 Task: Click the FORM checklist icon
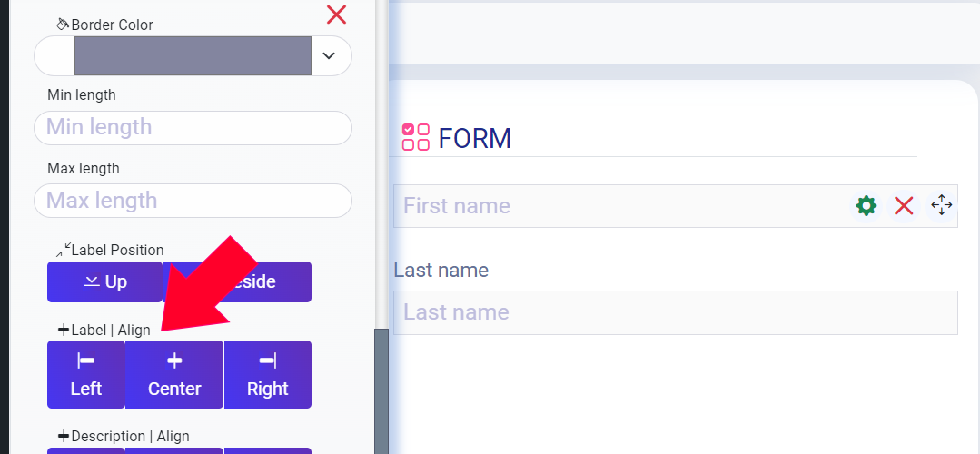pos(416,137)
